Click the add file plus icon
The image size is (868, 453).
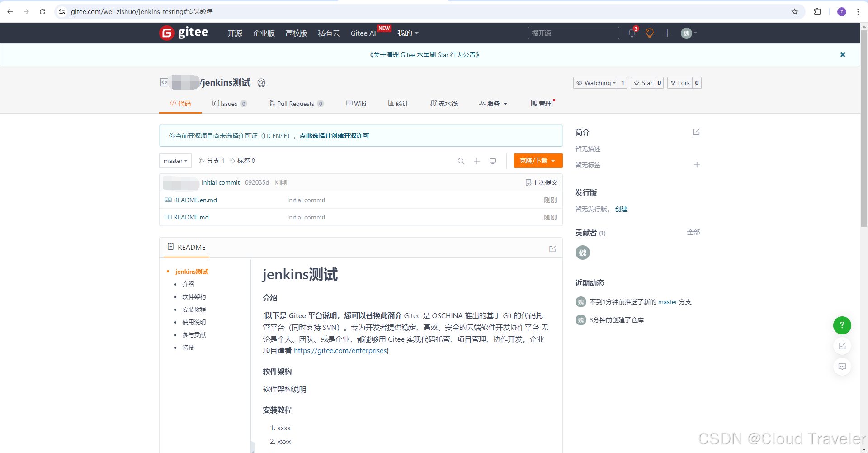(477, 161)
